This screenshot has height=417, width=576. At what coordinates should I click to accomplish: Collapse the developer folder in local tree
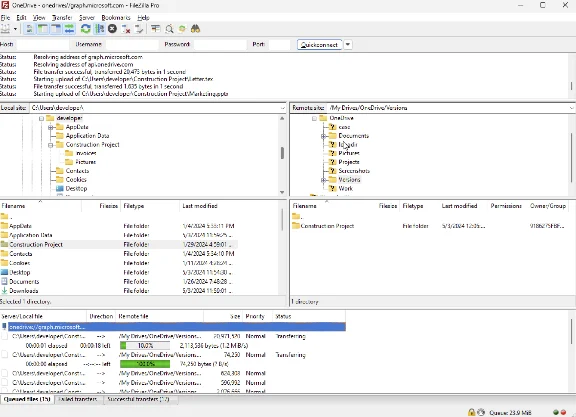click(42, 118)
